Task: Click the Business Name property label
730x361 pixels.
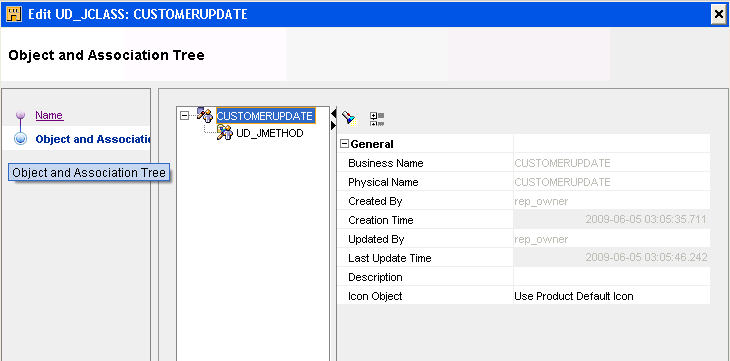Action: point(385,163)
